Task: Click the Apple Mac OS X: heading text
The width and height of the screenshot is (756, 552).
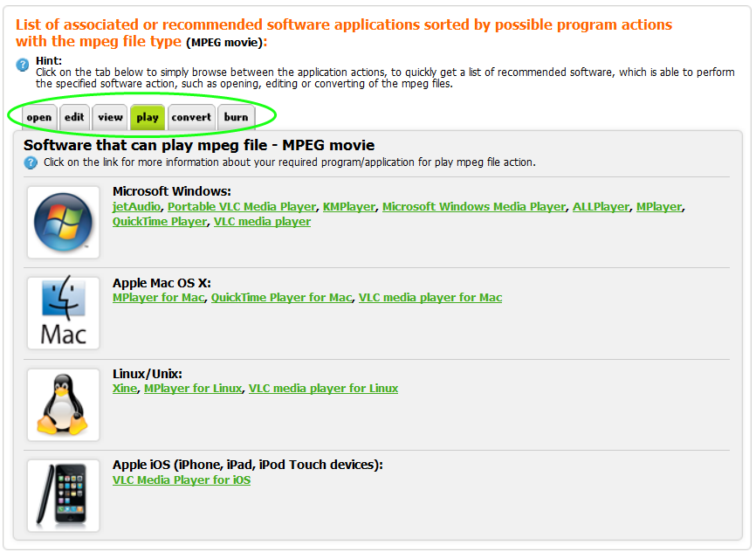Action: click(x=162, y=283)
